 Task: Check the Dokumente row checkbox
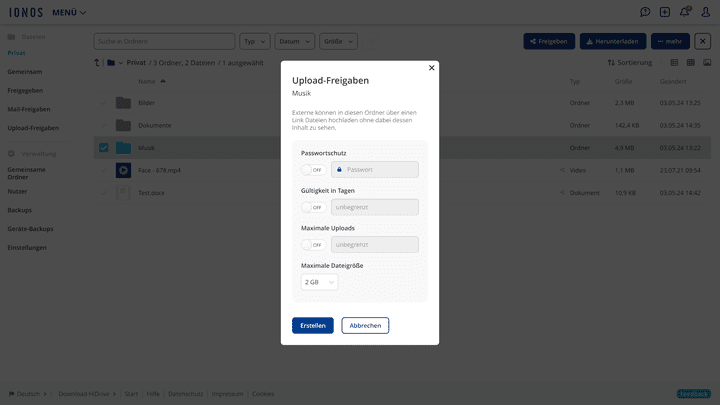[x=104, y=125]
